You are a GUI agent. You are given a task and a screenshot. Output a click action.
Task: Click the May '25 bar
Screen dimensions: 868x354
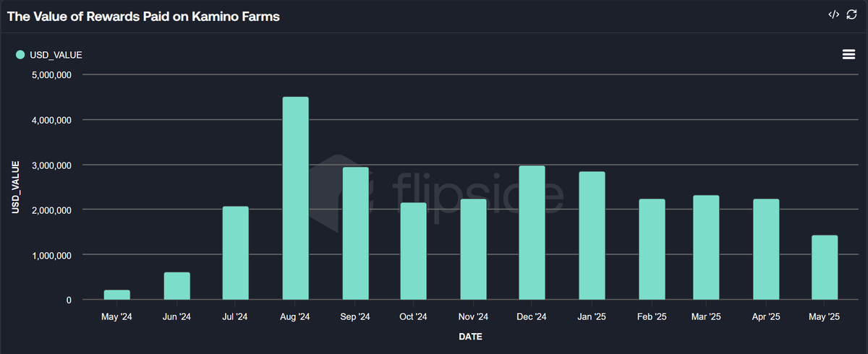[x=825, y=267]
